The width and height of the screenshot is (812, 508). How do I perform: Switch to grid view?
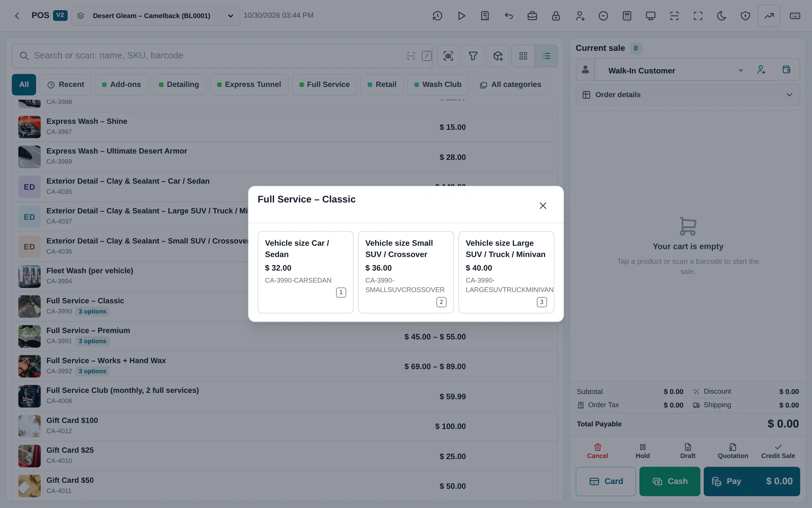click(523, 56)
